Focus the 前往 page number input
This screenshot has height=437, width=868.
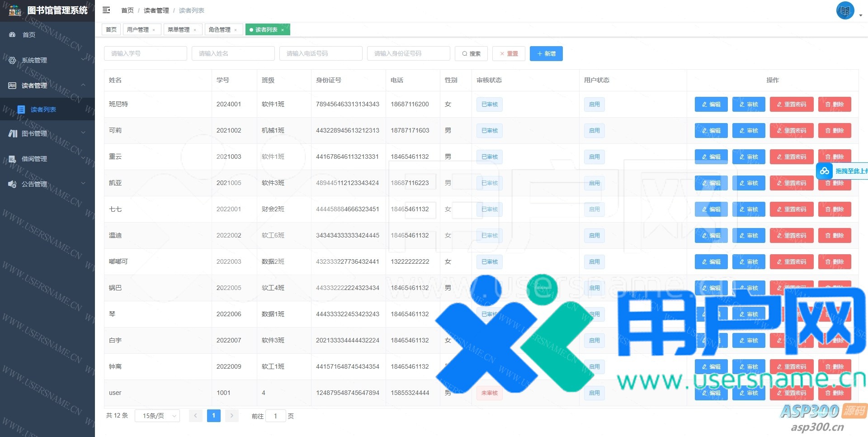tap(276, 416)
